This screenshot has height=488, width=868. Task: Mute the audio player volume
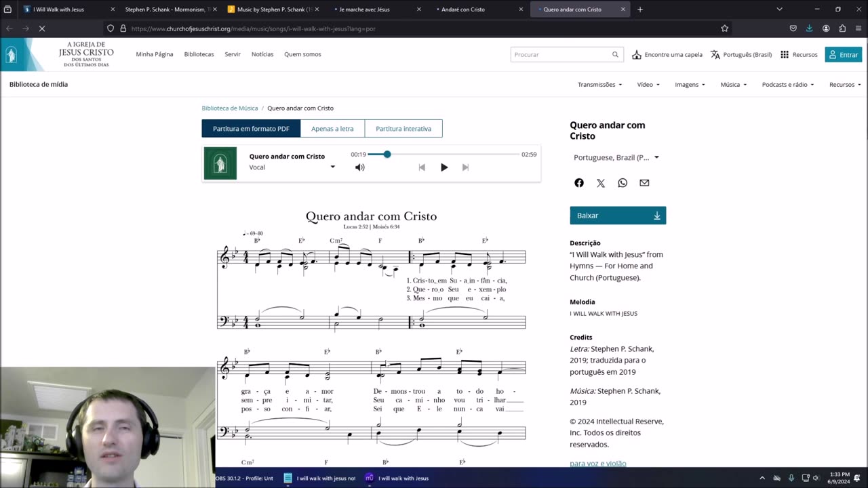[360, 167]
